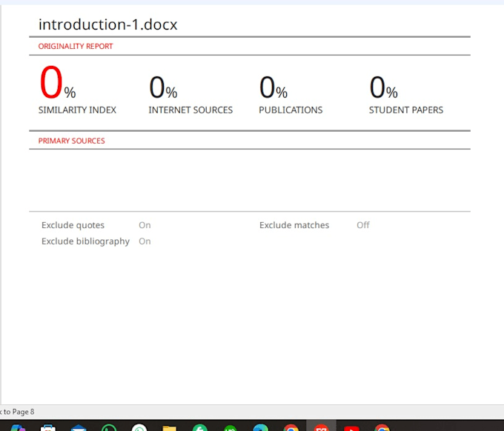Image resolution: width=504 pixels, height=431 pixels.
Task: Click the 0% above PUBLICATIONS
Action: tap(273, 87)
